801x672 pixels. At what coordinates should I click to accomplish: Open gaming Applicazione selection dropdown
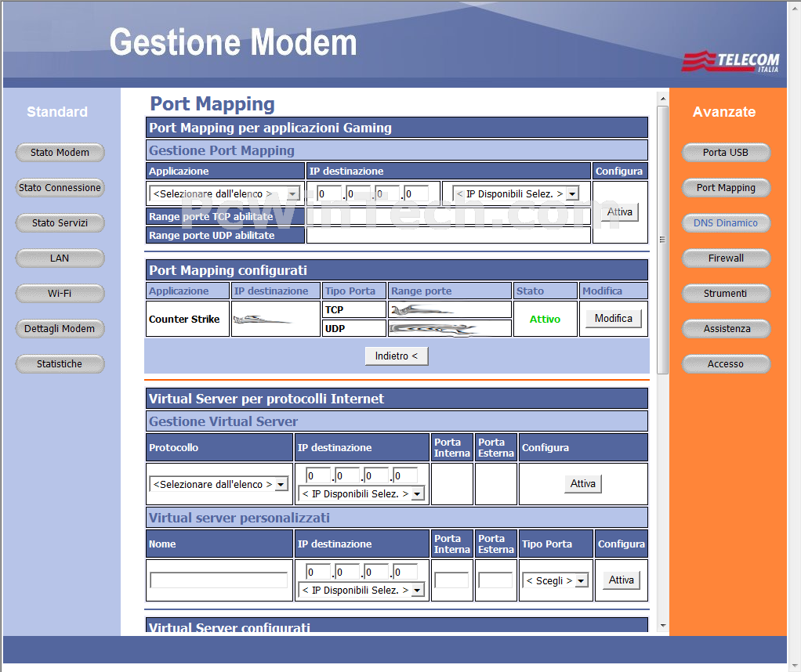pos(224,193)
